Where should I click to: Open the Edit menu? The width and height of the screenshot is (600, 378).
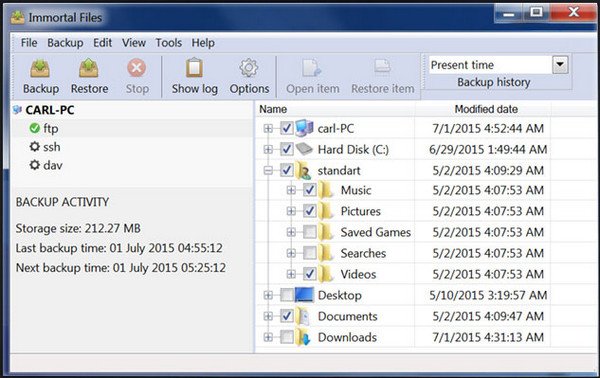[x=103, y=43]
